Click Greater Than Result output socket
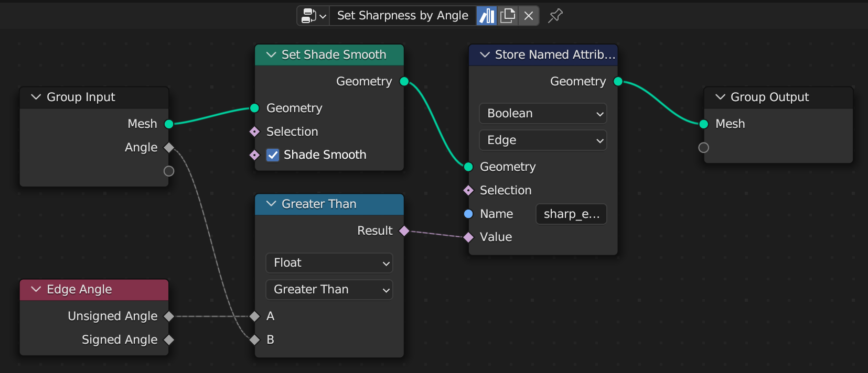 click(404, 231)
